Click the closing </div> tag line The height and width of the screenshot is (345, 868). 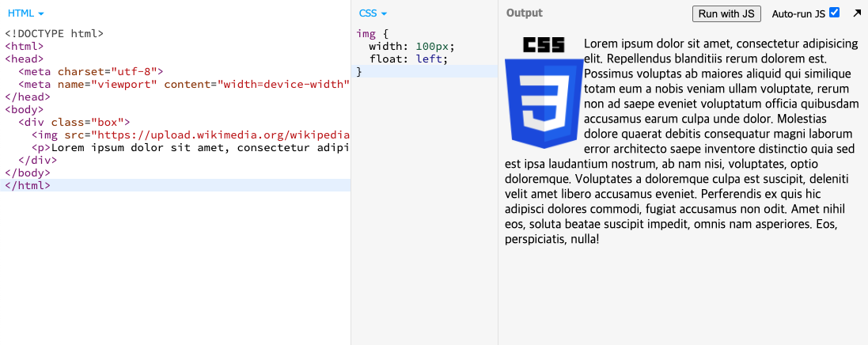point(38,161)
